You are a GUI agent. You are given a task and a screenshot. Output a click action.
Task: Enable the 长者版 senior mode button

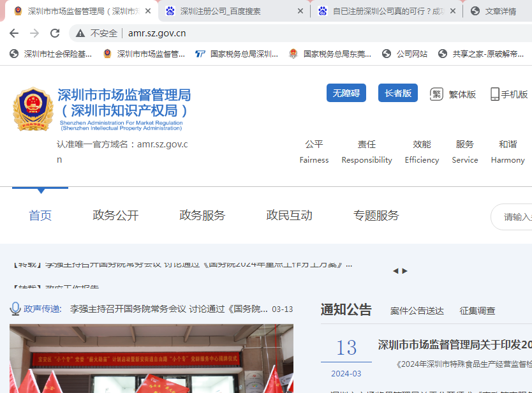tap(397, 93)
